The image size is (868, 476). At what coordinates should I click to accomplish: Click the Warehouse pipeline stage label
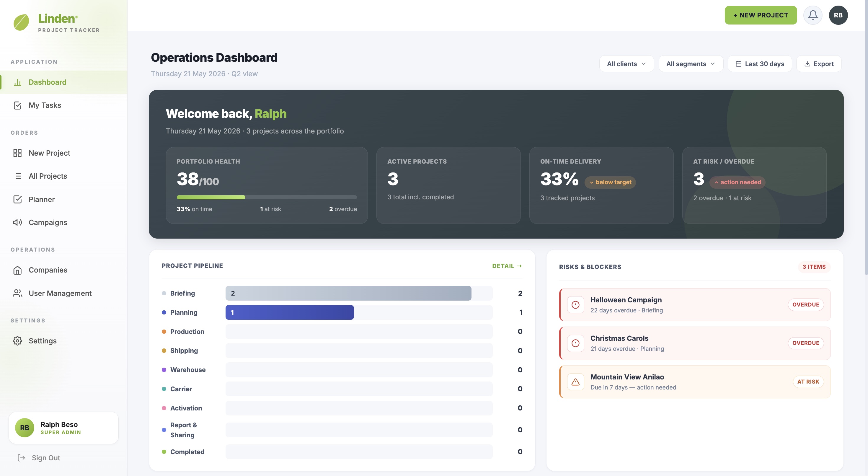point(188,370)
